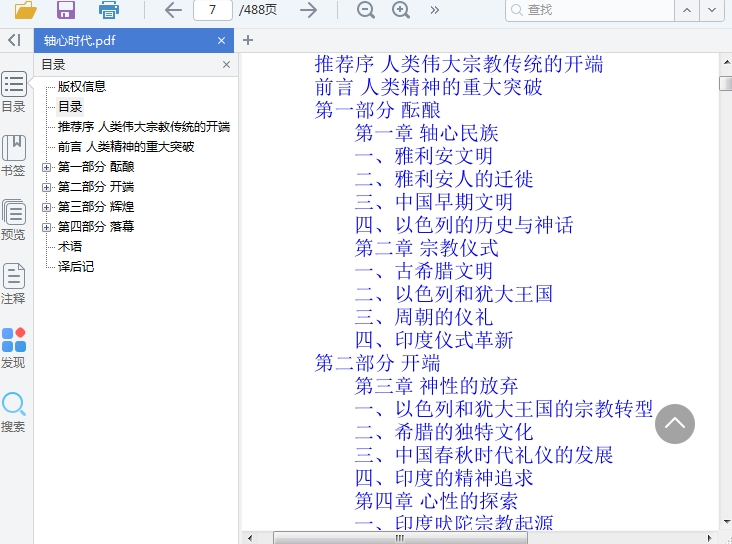Click the vertical scrollbar down arrow
Viewport: 732px width, 544px height.
tap(726, 522)
